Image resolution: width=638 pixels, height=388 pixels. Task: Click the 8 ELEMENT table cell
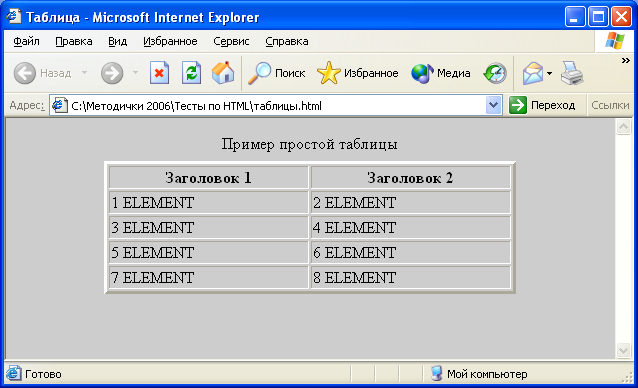point(410,277)
